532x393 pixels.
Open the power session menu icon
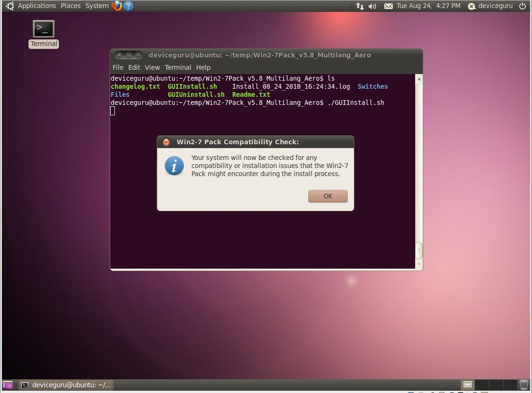522,6
